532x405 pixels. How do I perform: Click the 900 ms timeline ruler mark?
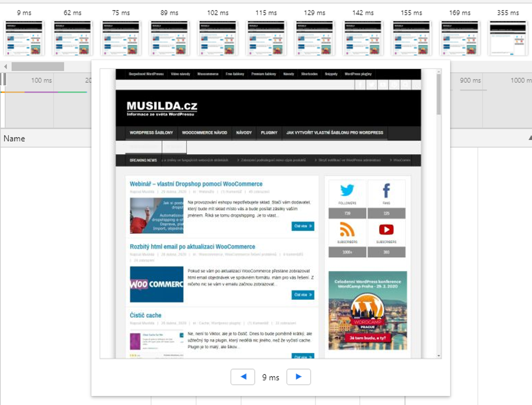coord(470,80)
